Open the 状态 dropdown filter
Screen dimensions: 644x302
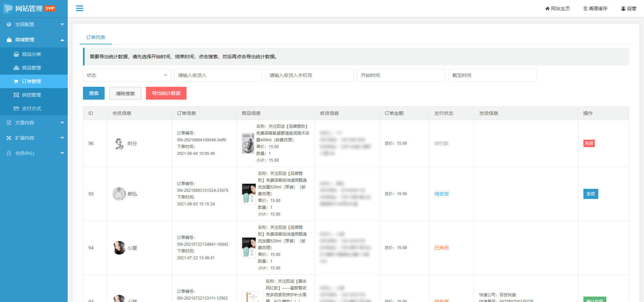127,75
